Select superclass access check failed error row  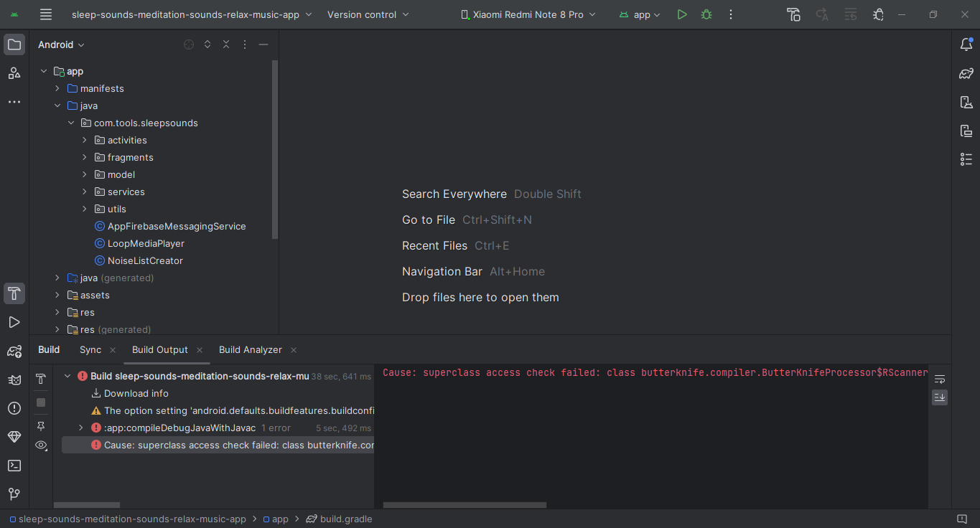pyautogui.click(x=218, y=445)
